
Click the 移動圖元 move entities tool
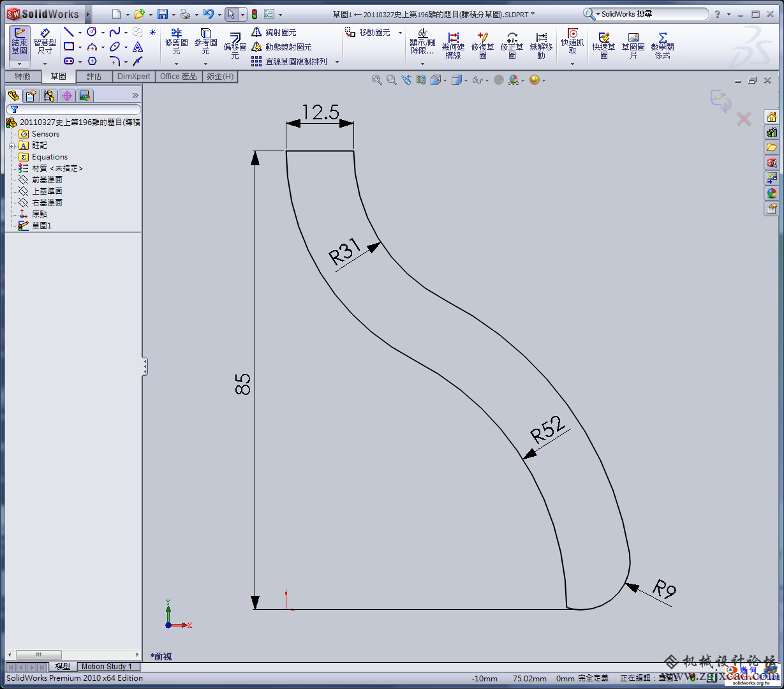[x=367, y=32]
